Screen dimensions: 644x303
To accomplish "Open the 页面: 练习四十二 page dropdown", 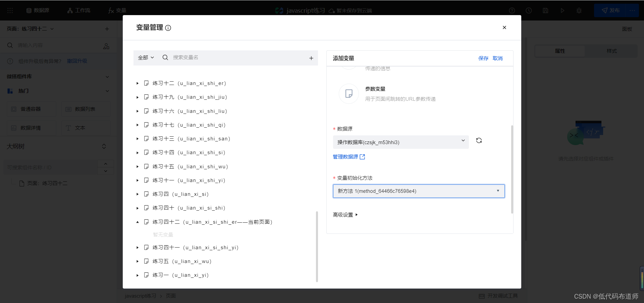I will [30, 29].
